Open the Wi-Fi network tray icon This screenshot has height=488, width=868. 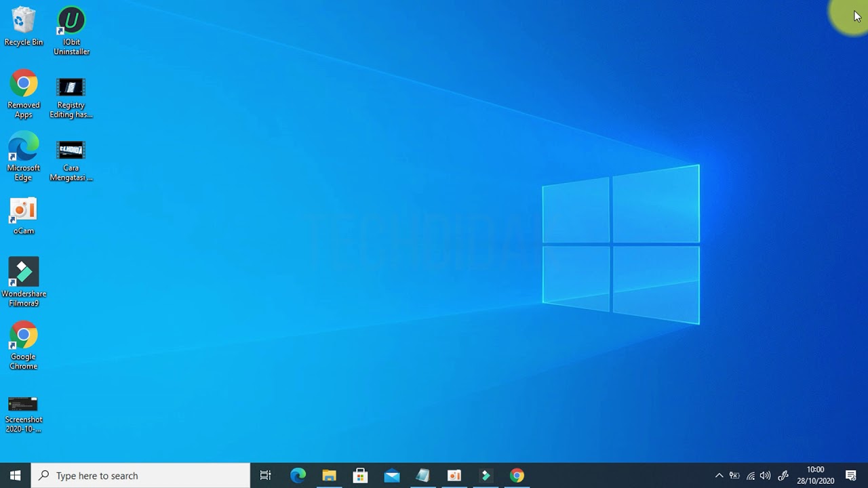[750, 476]
